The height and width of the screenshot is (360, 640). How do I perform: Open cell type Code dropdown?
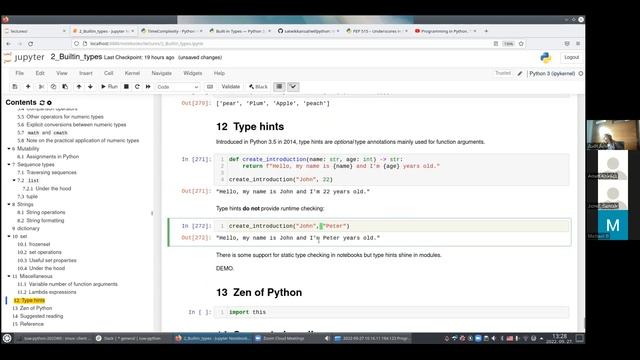click(x=177, y=87)
